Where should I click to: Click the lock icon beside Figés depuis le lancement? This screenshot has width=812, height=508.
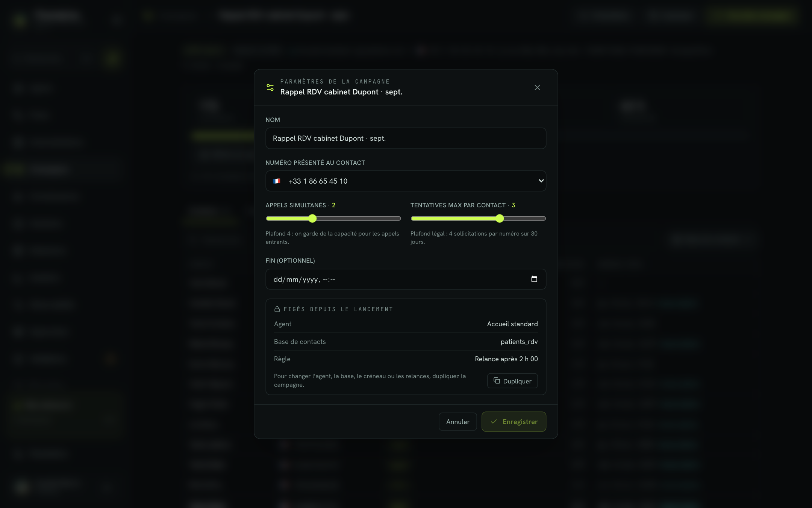(x=277, y=309)
